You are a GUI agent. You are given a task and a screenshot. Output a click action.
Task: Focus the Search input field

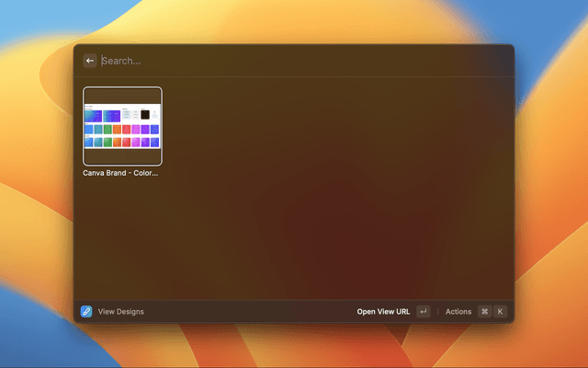[x=276, y=61]
